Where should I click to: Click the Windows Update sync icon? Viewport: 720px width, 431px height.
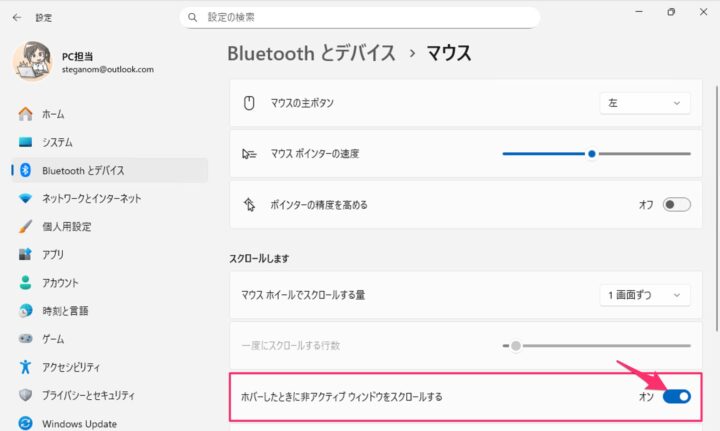click(x=26, y=423)
